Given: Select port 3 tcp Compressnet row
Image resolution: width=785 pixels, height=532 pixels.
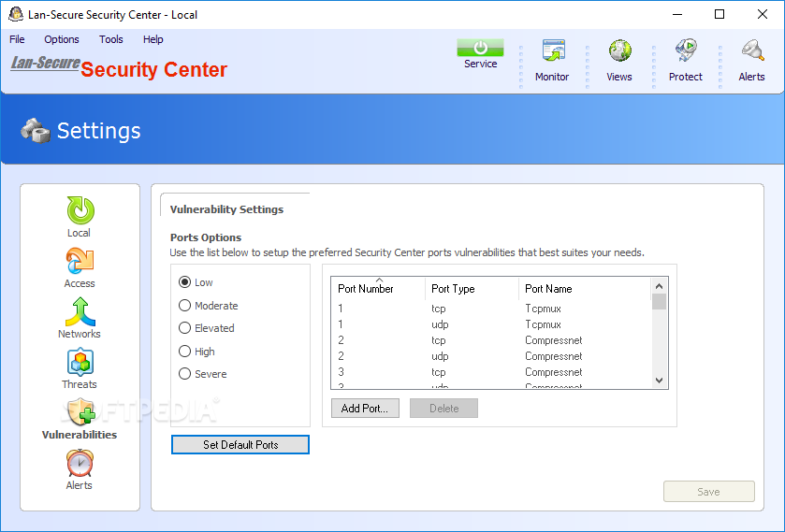Looking at the screenshot, I should point(490,372).
